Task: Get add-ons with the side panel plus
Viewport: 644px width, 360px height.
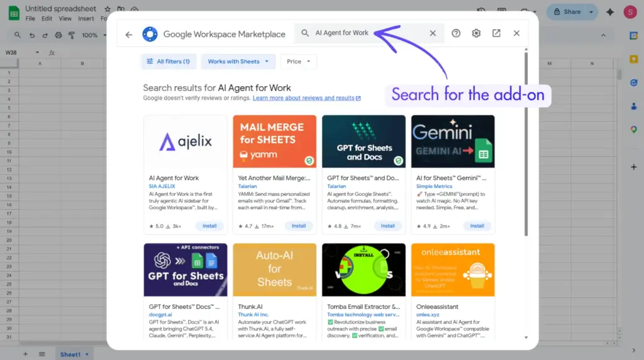Action: [x=634, y=167]
